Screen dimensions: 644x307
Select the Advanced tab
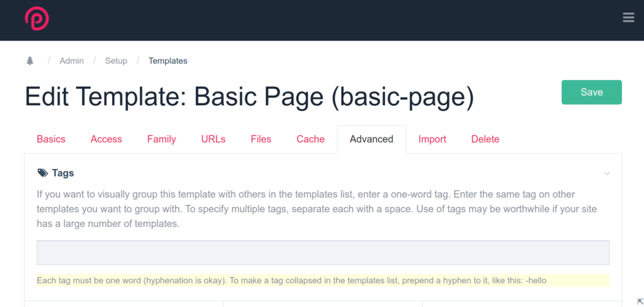coord(372,139)
